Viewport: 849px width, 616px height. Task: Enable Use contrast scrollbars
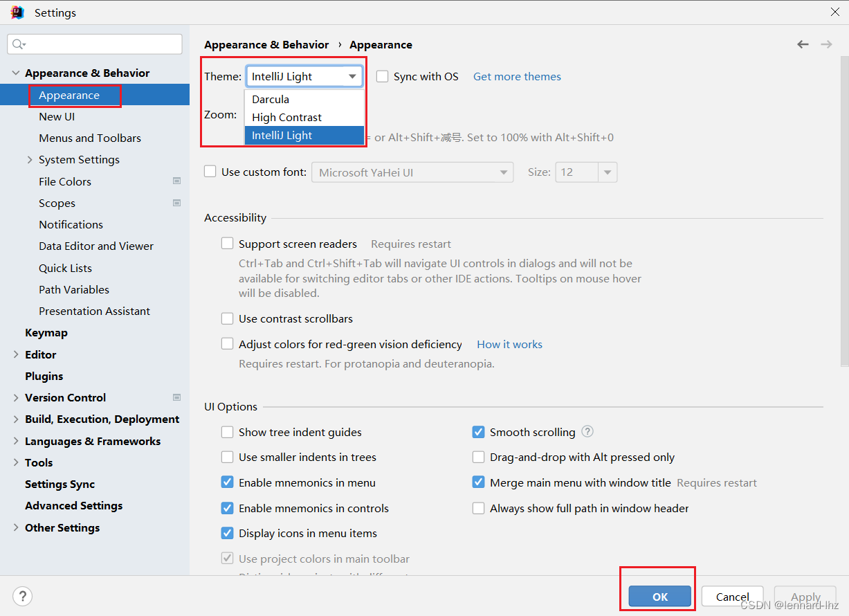(x=227, y=318)
